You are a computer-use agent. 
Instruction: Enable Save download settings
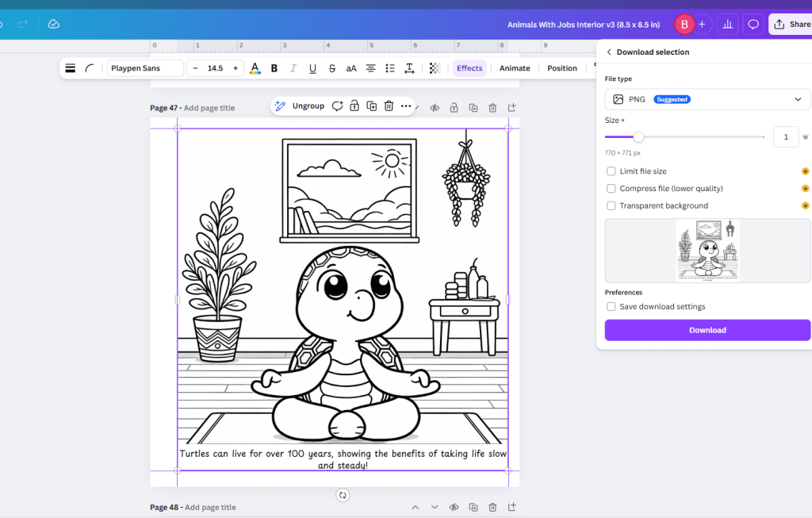point(611,306)
